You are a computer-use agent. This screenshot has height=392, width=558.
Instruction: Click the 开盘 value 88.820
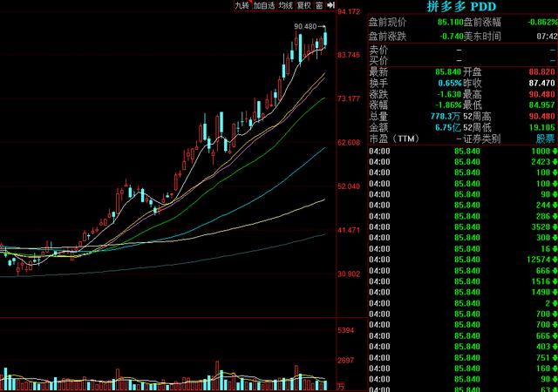pos(541,71)
